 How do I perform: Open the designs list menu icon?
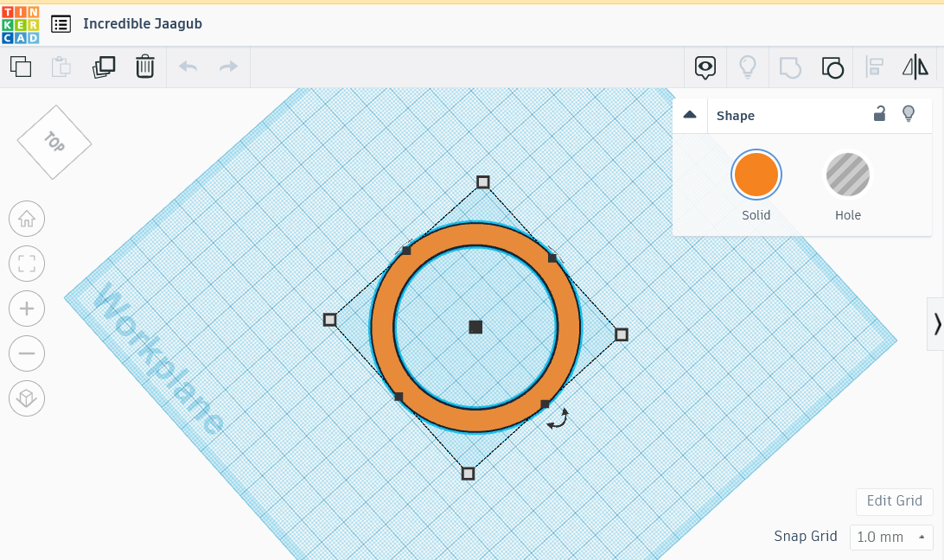tap(61, 24)
